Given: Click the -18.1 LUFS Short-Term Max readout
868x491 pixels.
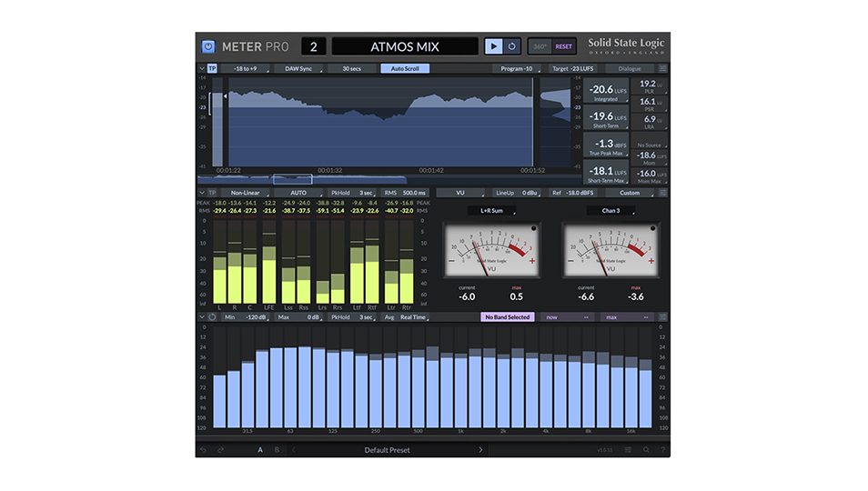Looking at the screenshot, I should click(x=606, y=173).
